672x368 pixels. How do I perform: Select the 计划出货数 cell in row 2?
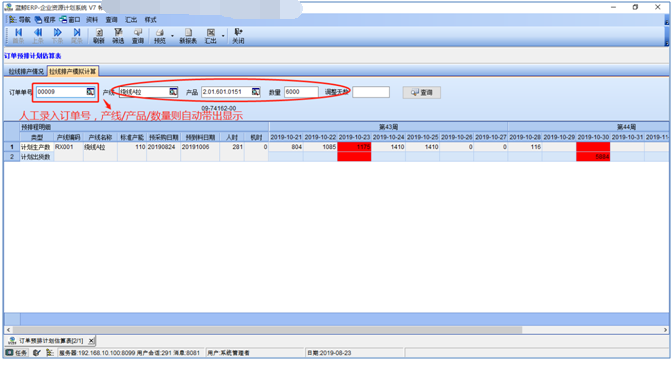pos(37,157)
